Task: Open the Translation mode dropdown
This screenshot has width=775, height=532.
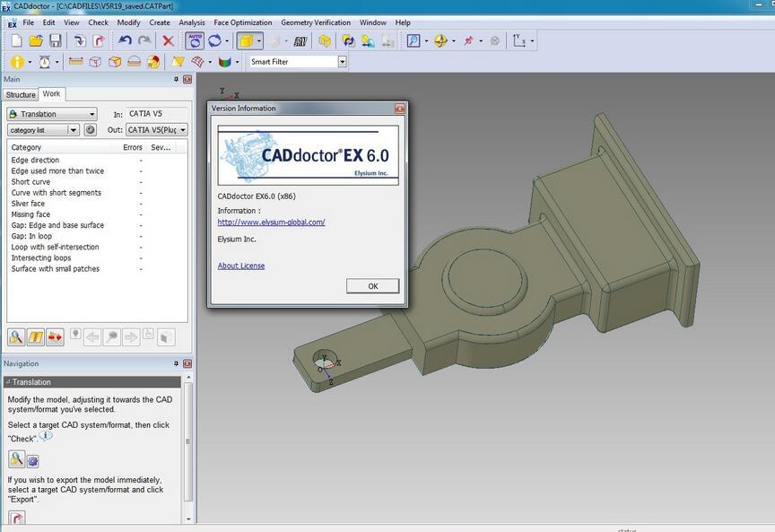Action: point(51,114)
